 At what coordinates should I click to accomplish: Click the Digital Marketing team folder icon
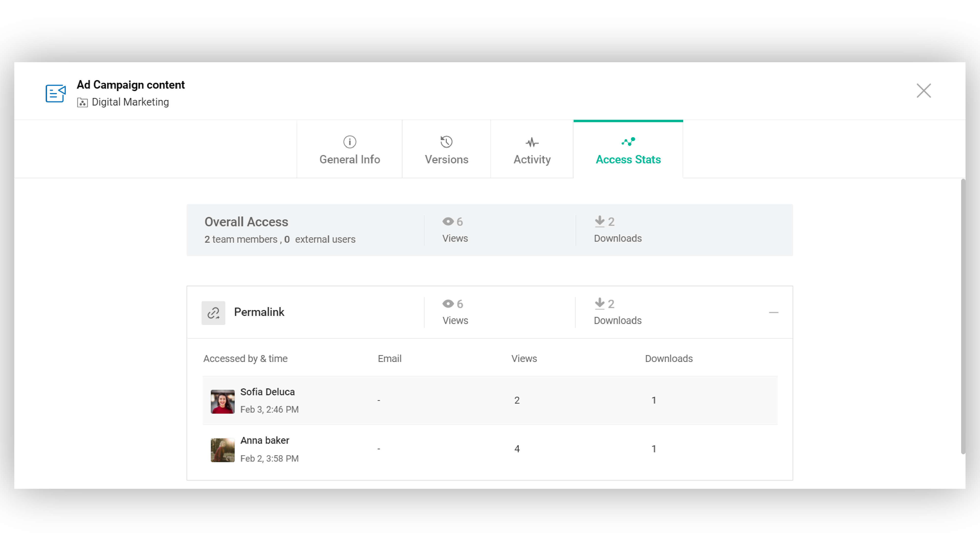(x=82, y=102)
